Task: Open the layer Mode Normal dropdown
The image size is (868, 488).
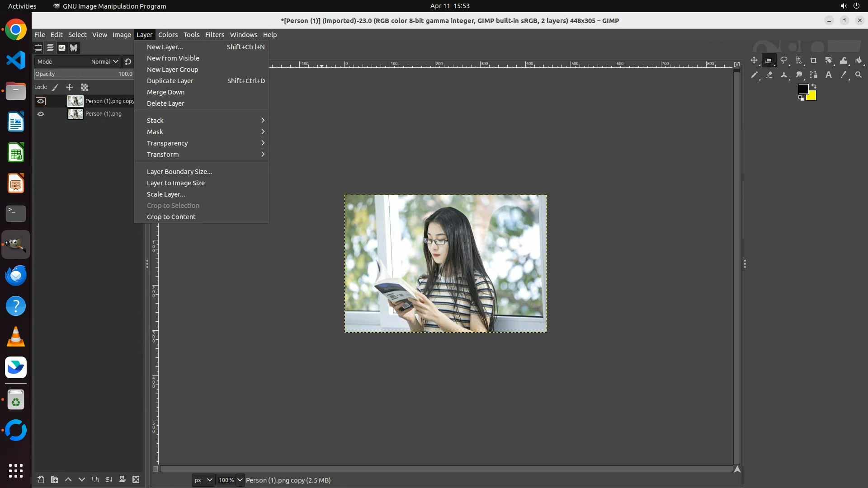Action: tap(104, 61)
